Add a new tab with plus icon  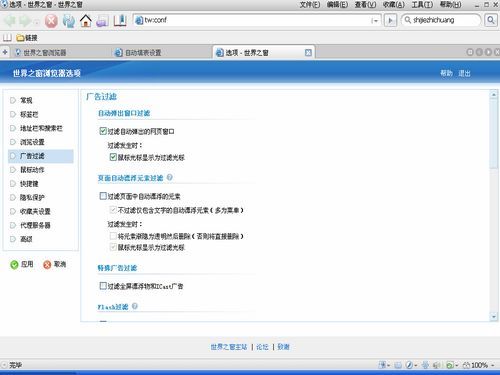[5, 52]
